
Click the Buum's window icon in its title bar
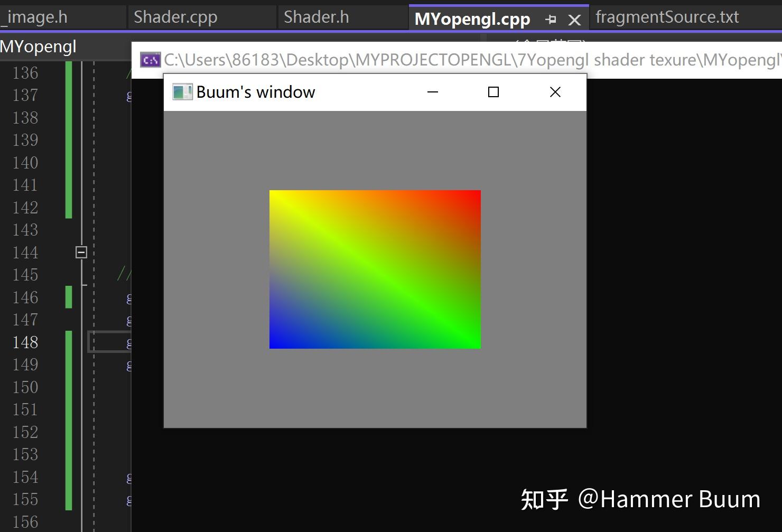pos(181,91)
